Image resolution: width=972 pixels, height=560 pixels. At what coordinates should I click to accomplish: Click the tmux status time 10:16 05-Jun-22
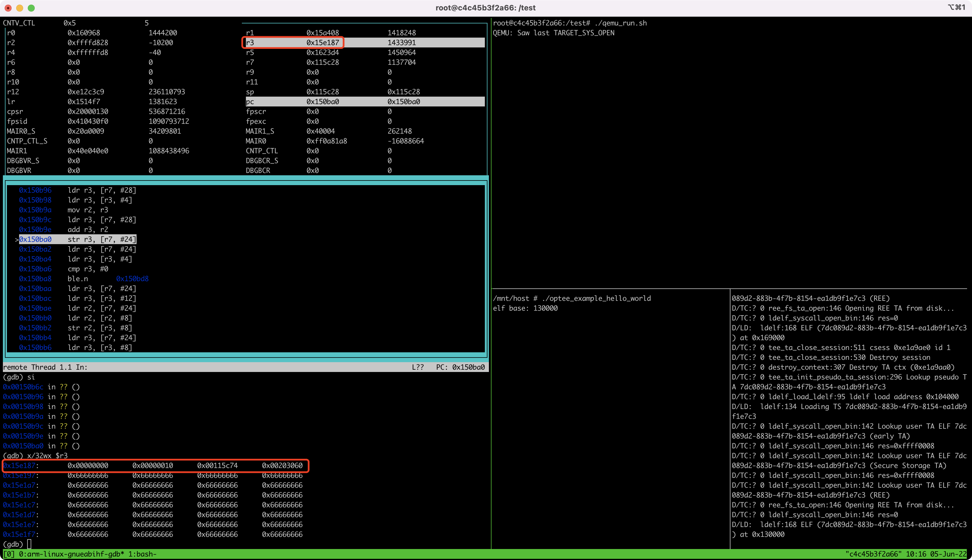coord(936,554)
